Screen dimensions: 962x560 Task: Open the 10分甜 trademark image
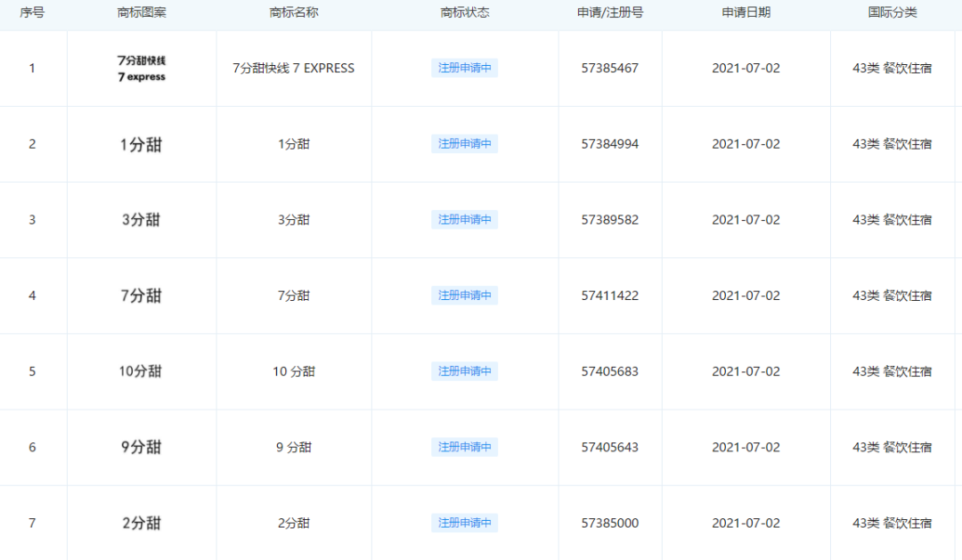(141, 371)
